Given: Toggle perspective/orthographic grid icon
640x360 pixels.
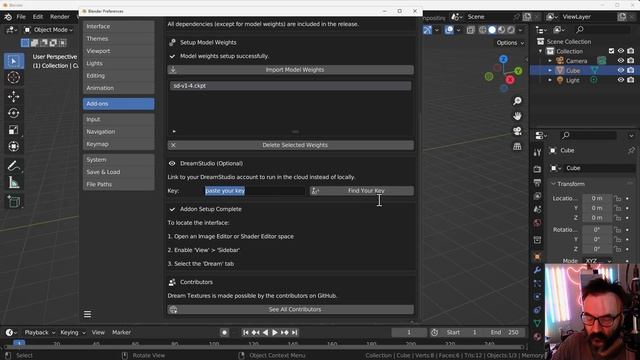Looking at the screenshot, I should (517, 146).
